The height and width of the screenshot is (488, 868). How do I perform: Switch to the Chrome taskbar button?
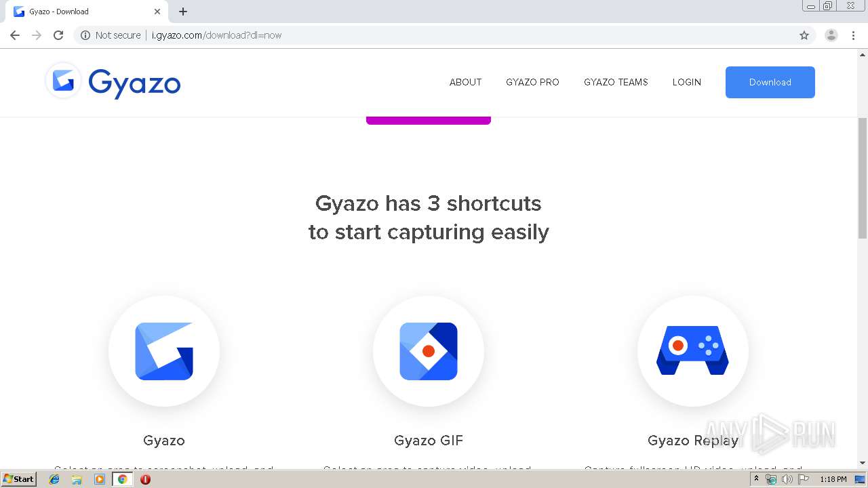[x=122, y=479]
